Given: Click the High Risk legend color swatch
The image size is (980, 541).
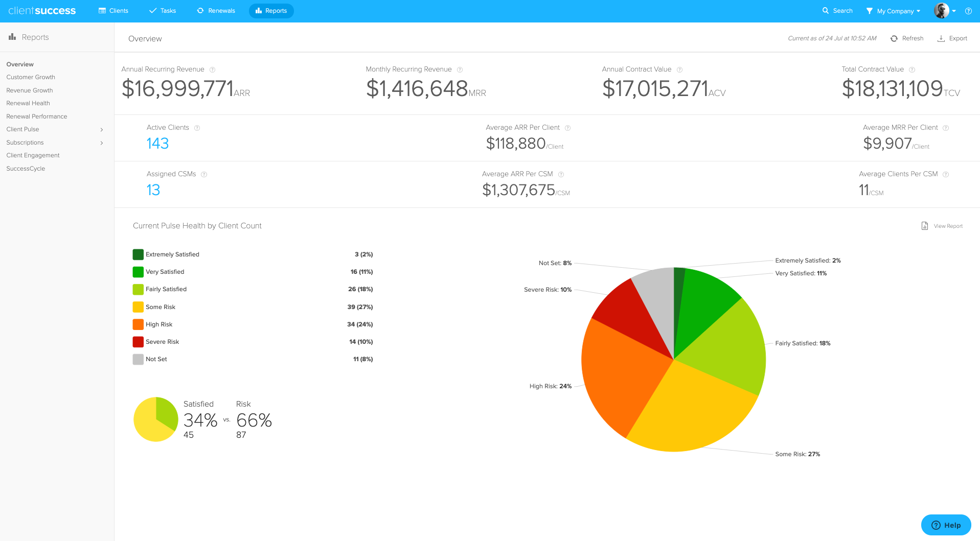Looking at the screenshot, I should coord(138,324).
